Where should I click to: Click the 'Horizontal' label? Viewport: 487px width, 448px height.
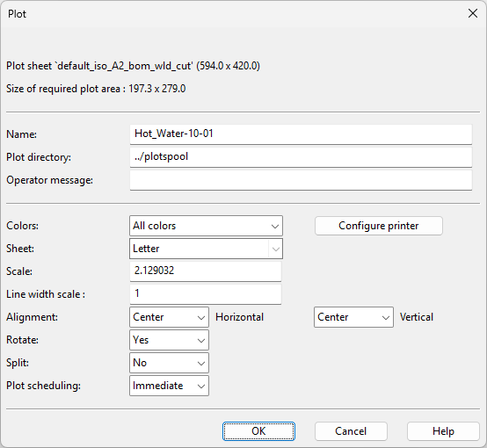tap(239, 317)
